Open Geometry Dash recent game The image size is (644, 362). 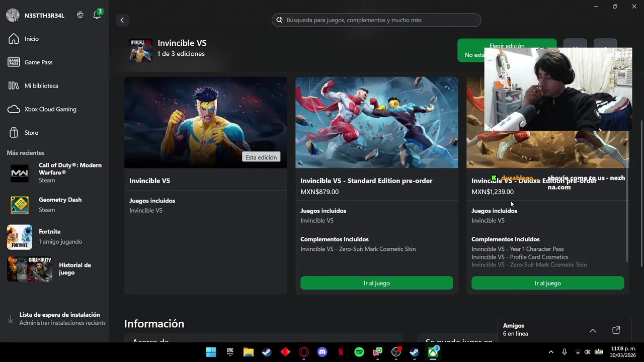pyautogui.click(x=54, y=205)
